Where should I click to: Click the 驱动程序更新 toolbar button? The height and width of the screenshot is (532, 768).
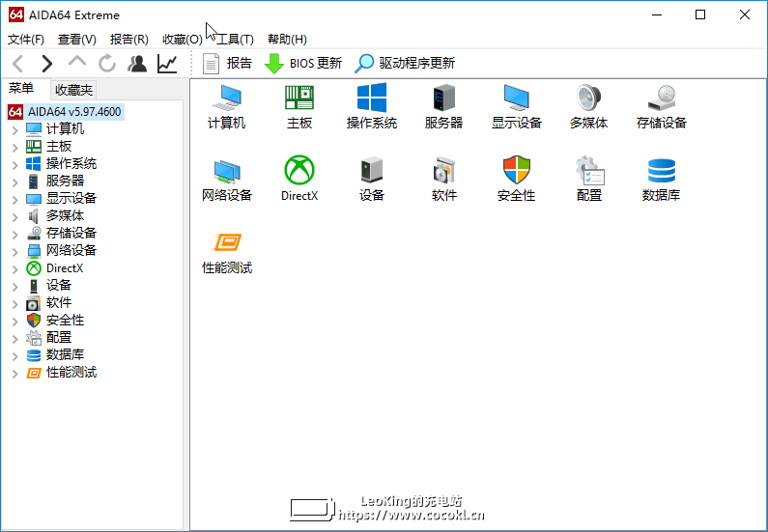(405, 64)
